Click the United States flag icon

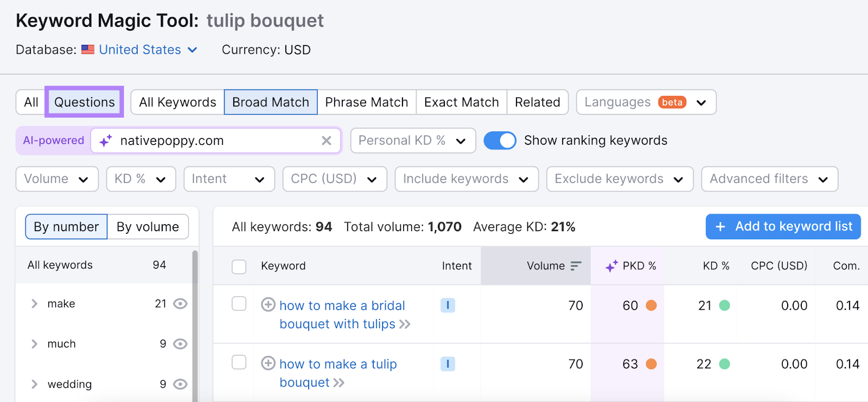coord(88,49)
